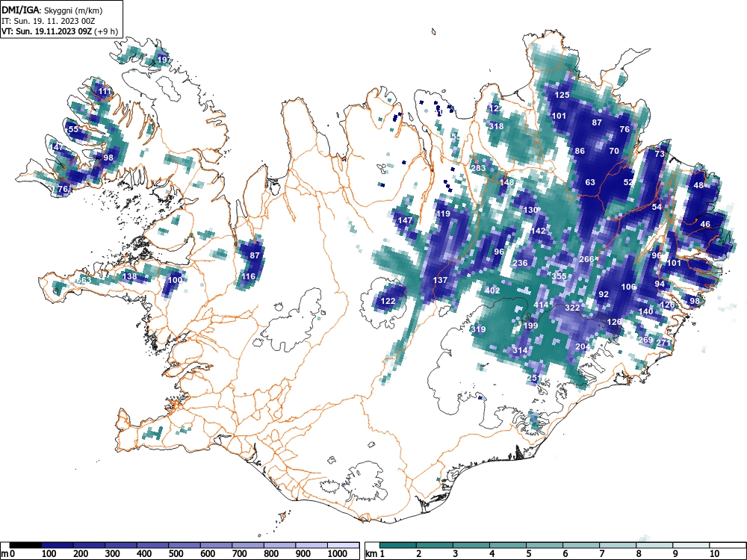Click visibility value 355 on the map
The width and height of the screenshot is (747, 560).
tap(560, 276)
